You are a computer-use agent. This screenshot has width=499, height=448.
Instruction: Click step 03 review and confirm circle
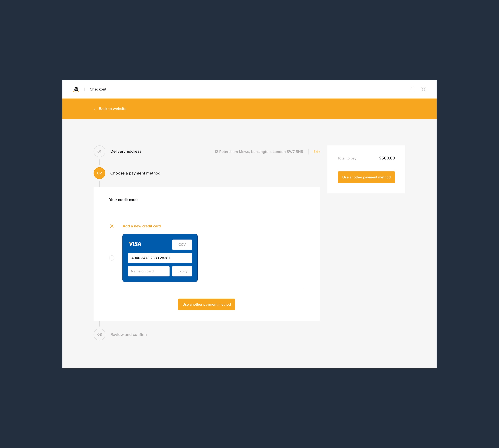pyautogui.click(x=99, y=334)
